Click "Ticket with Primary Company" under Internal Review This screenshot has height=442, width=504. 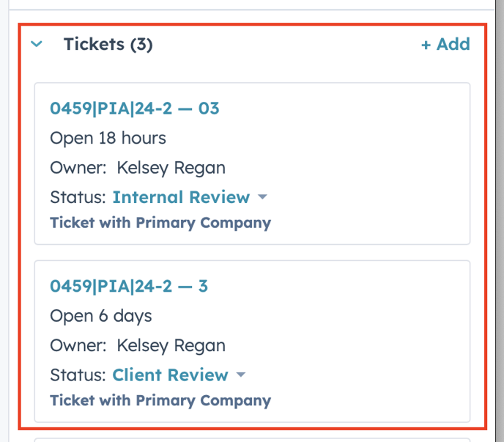[160, 223]
